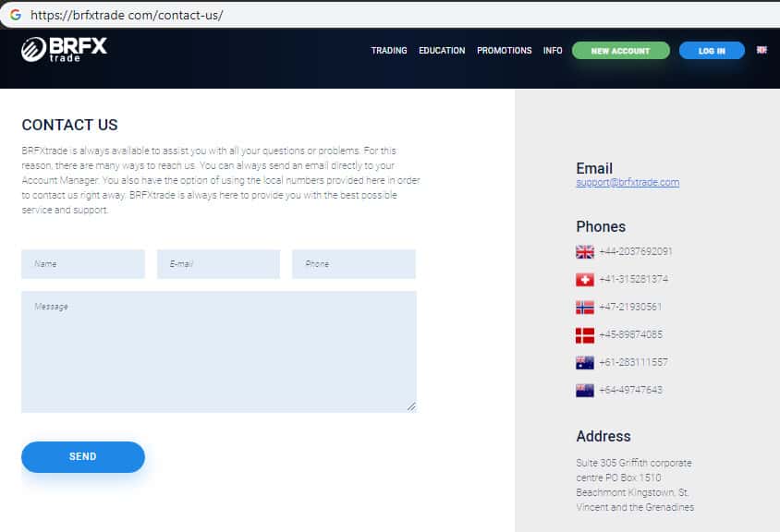780x532 pixels.
Task: Open the INFO menu
Action: 553,51
